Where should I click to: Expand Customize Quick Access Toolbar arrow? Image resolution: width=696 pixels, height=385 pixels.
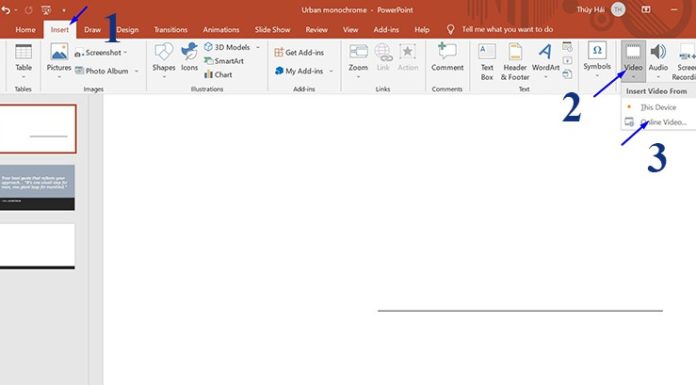(x=63, y=10)
